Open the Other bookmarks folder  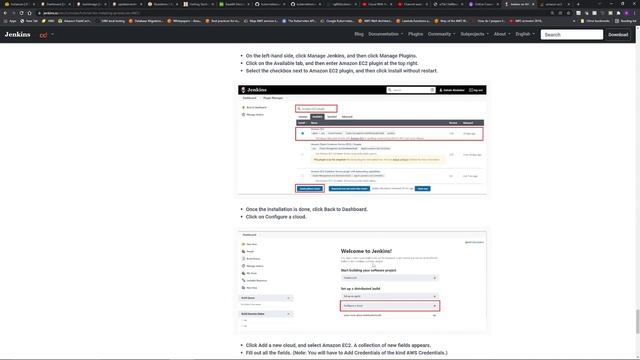pyautogui.click(x=596, y=21)
